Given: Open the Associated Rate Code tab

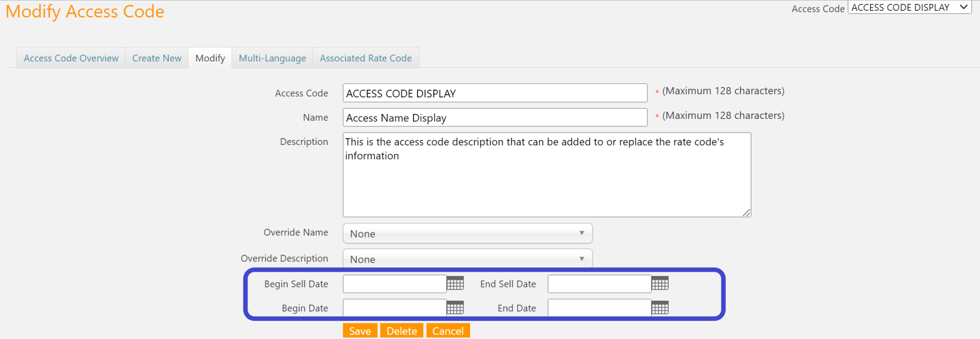Looking at the screenshot, I should pyautogui.click(x=366, y=58).
